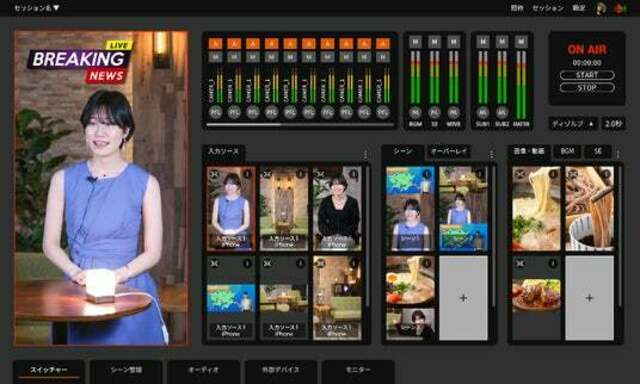Open the info icon on the blue-dress input source
Screen dimensions: 640x384
pyautogui.click(x=247, y=174)
